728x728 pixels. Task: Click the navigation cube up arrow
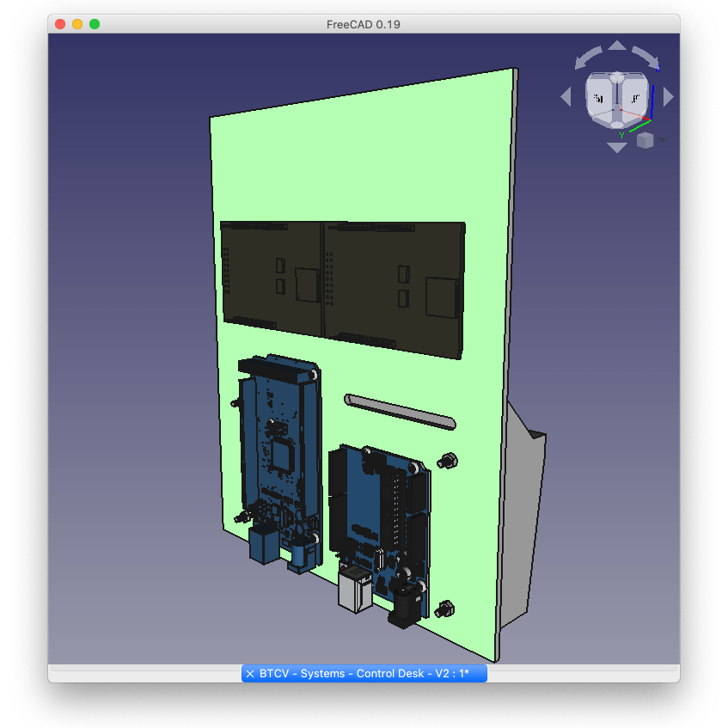coord(617,46)
